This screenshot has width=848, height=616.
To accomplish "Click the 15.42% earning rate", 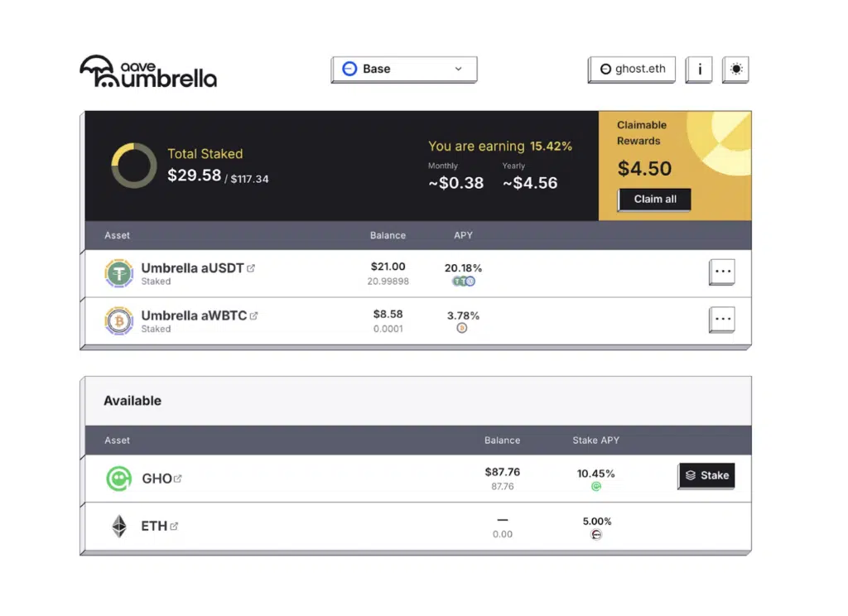I will [x=551, y=147].
